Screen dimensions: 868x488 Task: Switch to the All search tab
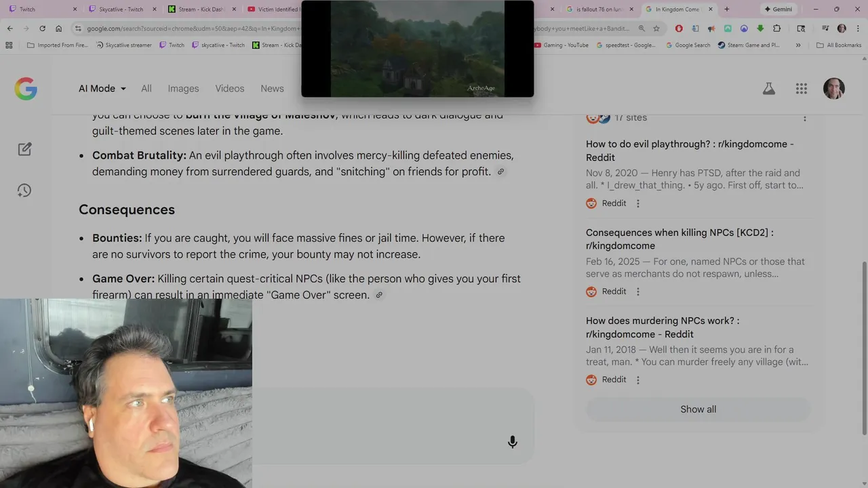click(x=146, y=89)
